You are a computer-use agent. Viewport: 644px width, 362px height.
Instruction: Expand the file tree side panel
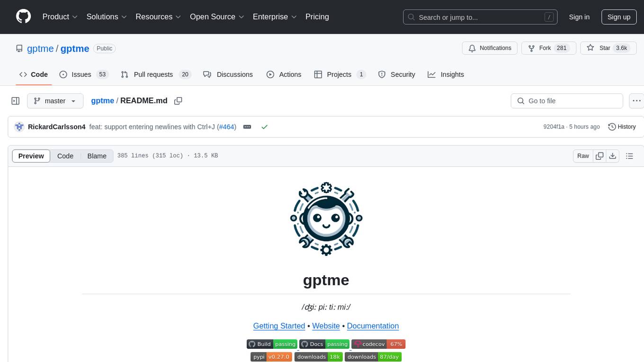click(16, 101)
